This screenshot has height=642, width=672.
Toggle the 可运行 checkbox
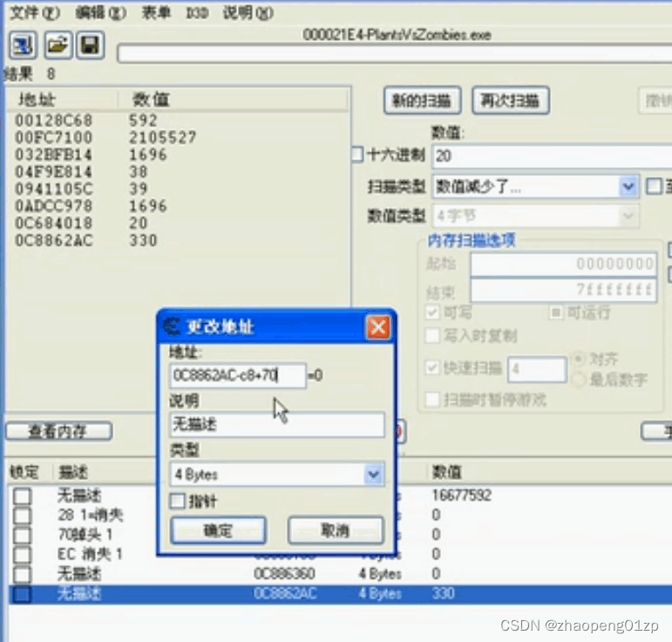tap(556, 313)
